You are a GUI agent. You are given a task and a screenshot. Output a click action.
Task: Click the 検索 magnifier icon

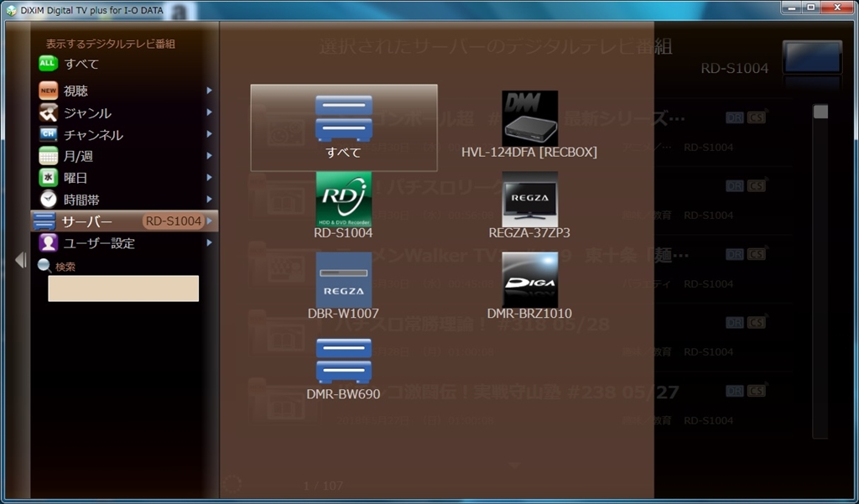[44, 266]
